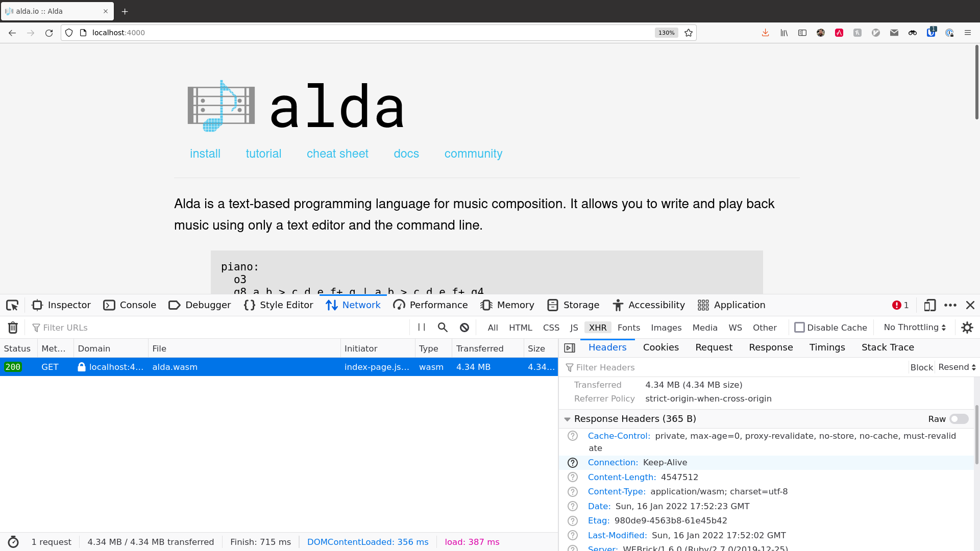This screenshot has width=980, height=551.
Task: Collapse request details pane icon
Action: [x=570, y=348]
